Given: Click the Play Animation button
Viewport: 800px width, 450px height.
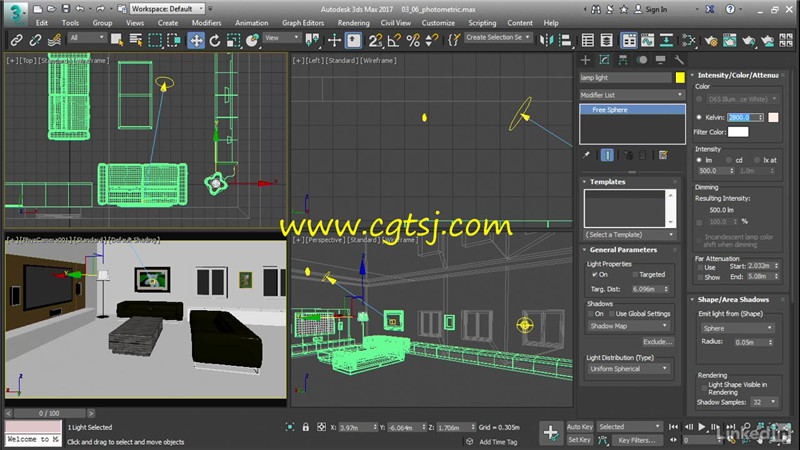Looking at the screenshot, I should tap(702, 427).
